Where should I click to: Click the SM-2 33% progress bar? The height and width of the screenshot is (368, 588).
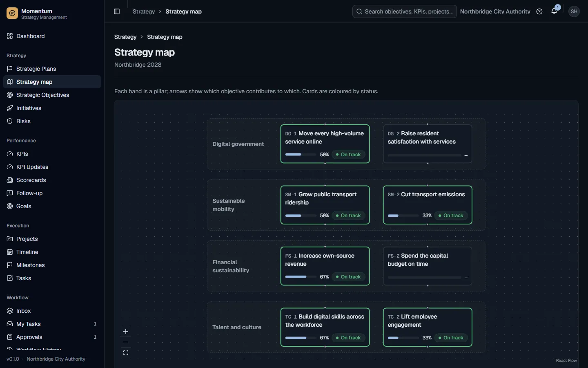[x=403, y=215]
